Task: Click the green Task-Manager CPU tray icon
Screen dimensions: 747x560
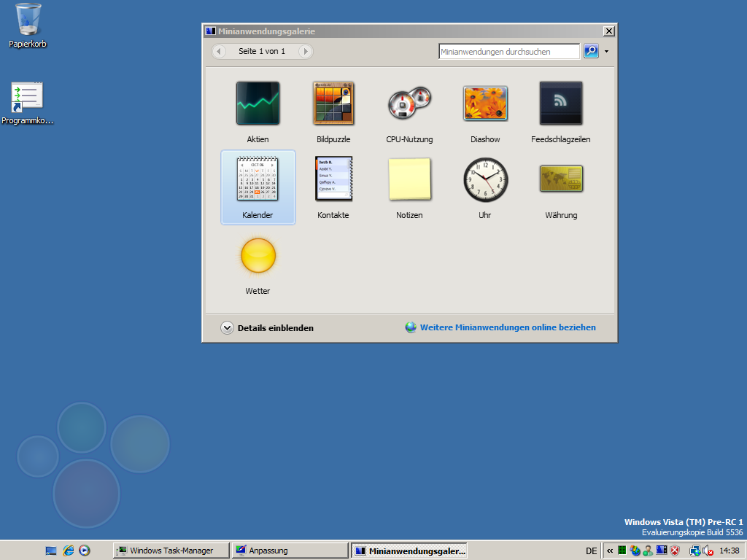Action: coord(622,551)
